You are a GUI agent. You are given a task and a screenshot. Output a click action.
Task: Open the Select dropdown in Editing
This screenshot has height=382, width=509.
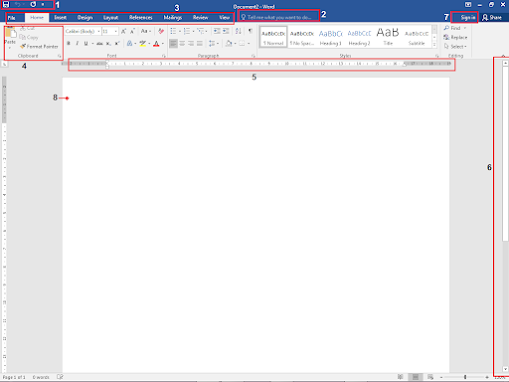tap(455, 46)
